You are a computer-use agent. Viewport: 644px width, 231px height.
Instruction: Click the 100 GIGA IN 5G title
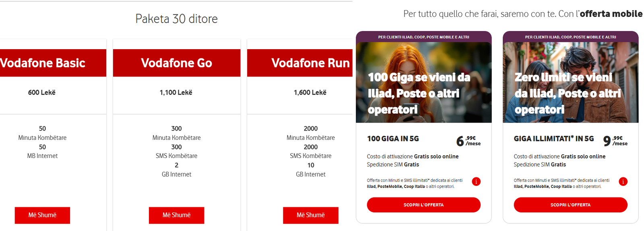coord(393,139)
